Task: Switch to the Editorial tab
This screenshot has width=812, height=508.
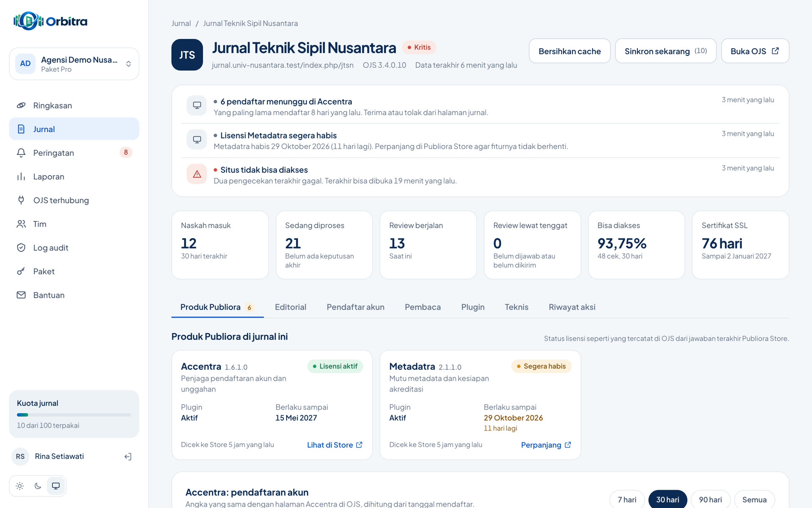Action: click(x=291, y=307)
